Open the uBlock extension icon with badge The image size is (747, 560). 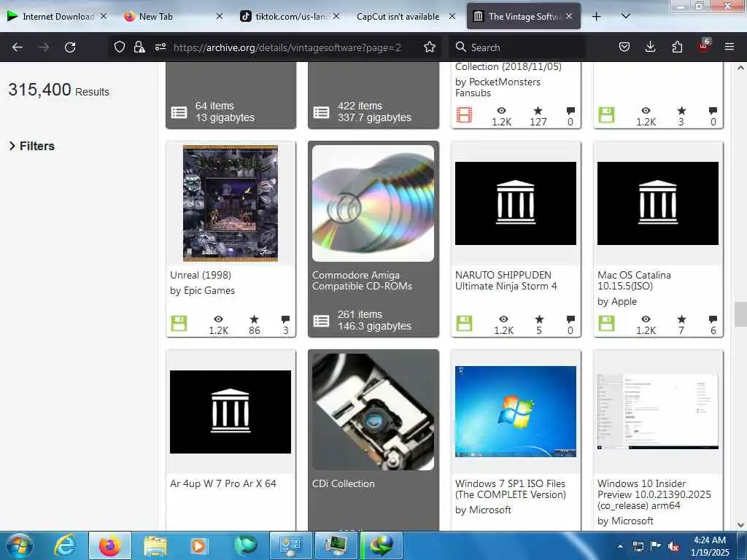click(704, 46)
